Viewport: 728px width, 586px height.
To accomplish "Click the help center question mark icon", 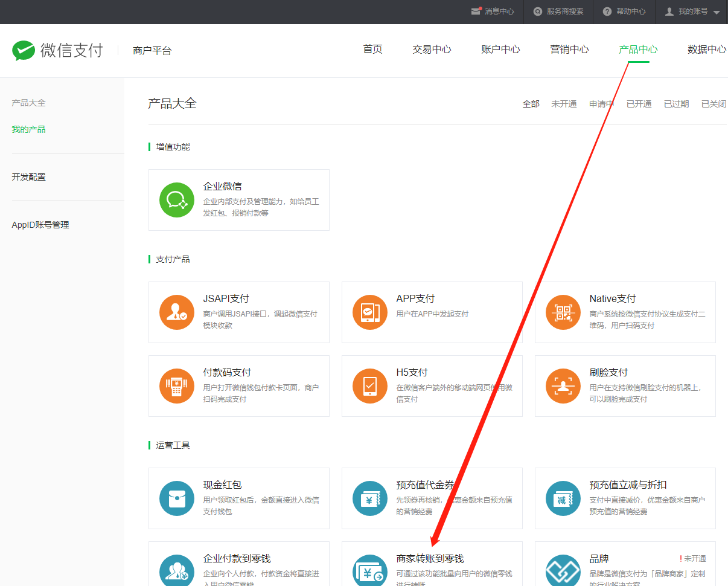I will coord(607,11).
